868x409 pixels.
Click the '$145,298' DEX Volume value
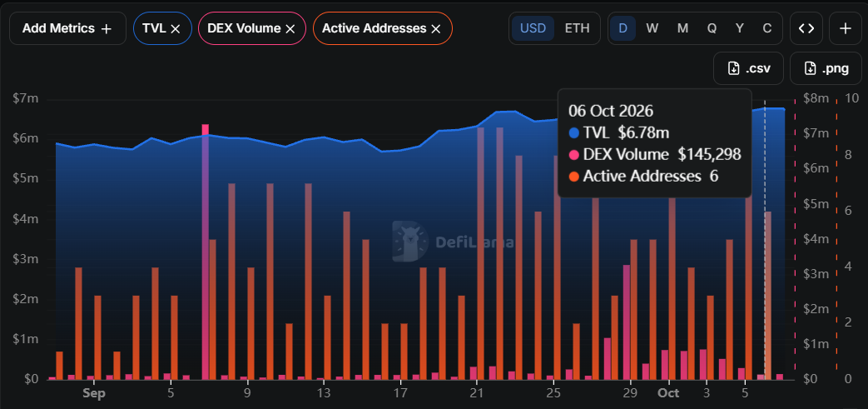(x=710, y=155)
